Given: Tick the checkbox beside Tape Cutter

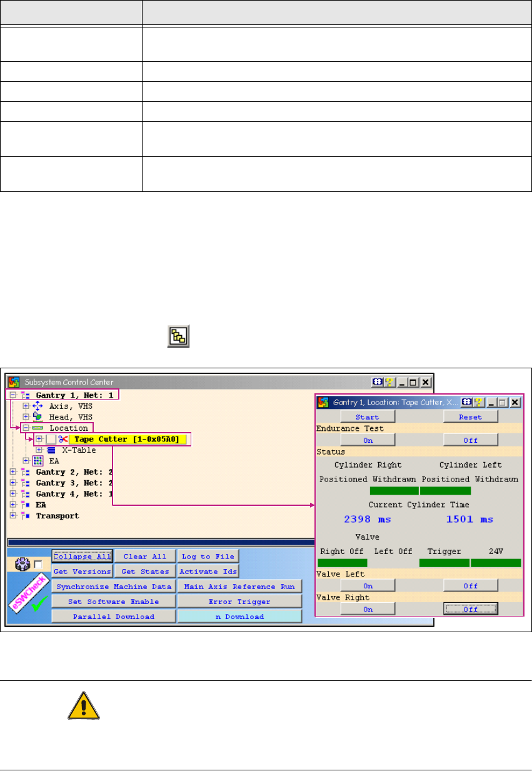Looking at the screenshot, I should (51, 440).
